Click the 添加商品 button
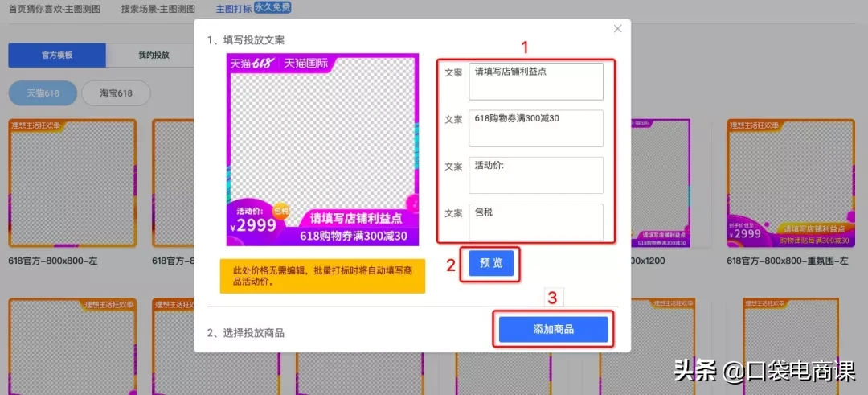Viewport: 868px width, 395px height. [554, 330]
